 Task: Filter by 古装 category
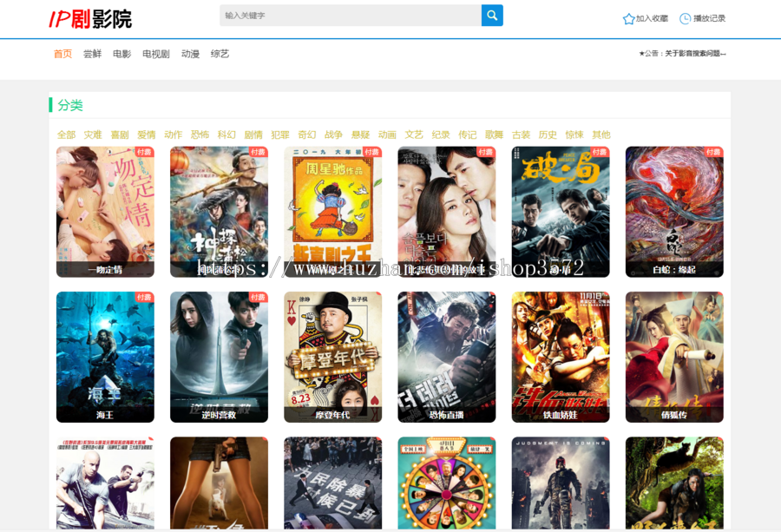(x=521, y=135)
